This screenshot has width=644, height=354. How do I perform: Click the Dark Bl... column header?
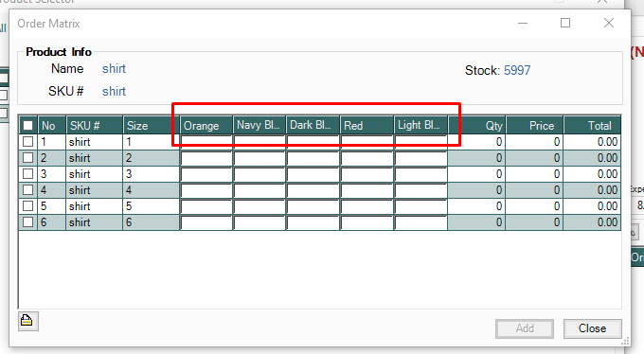(313, 125)
